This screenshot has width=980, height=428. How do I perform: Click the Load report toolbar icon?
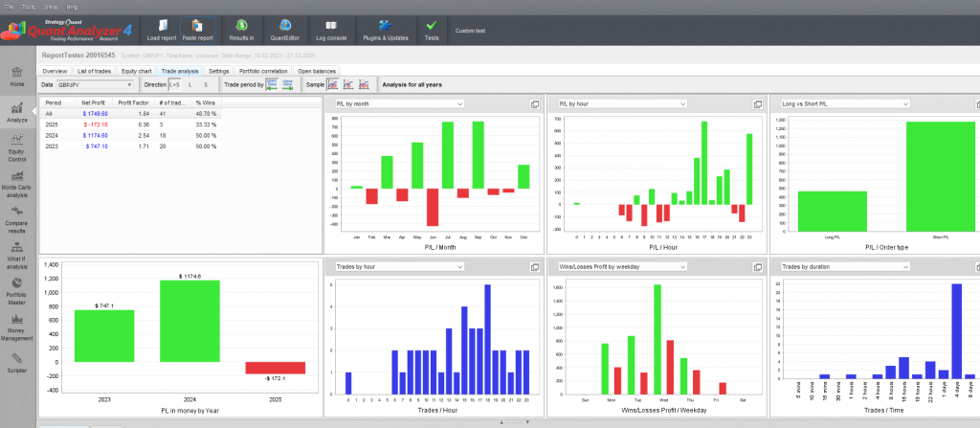pos(162,29)
